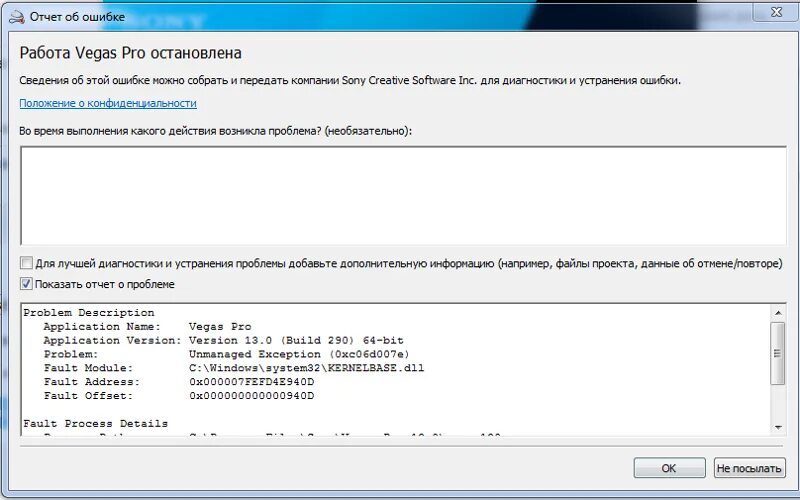Click the 'Application Version:' label
800x500 pixels.
[x=112, y=340]
